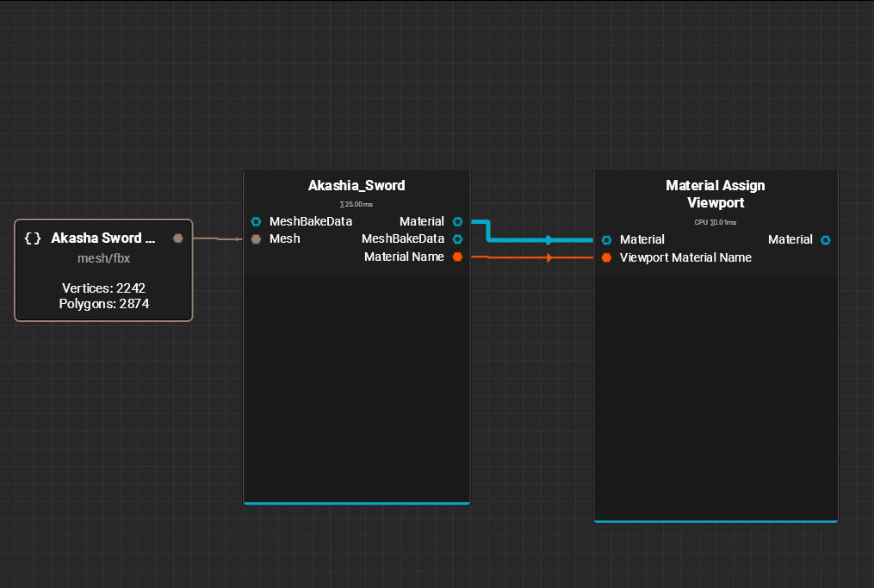Click the Polygons: 2874 text on mesh node
Screen dimensions: 874x588
pos(103,304)
